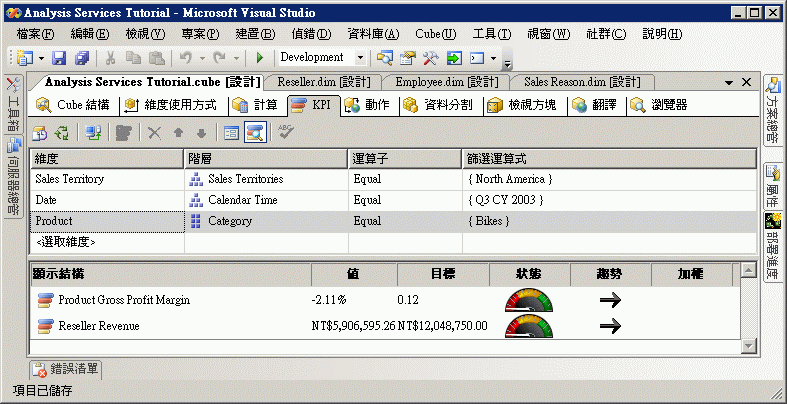Open the active documents list dropdown arrow
The height and width of the screenshot is (404, 787).
[x=729, y=83]
